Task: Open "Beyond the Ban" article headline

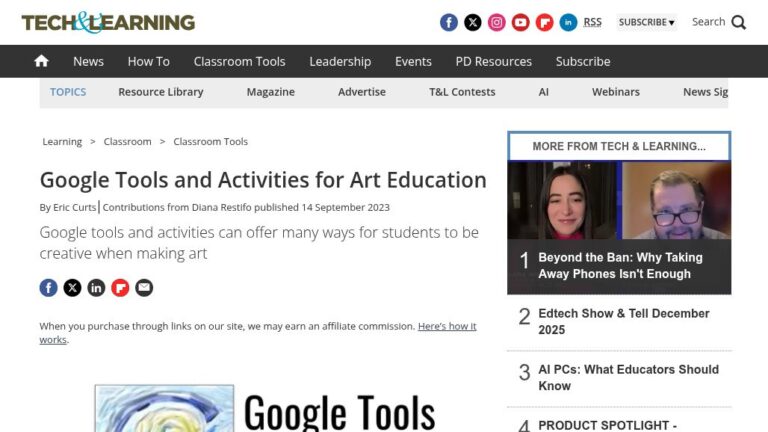Action: coord(620,265)
